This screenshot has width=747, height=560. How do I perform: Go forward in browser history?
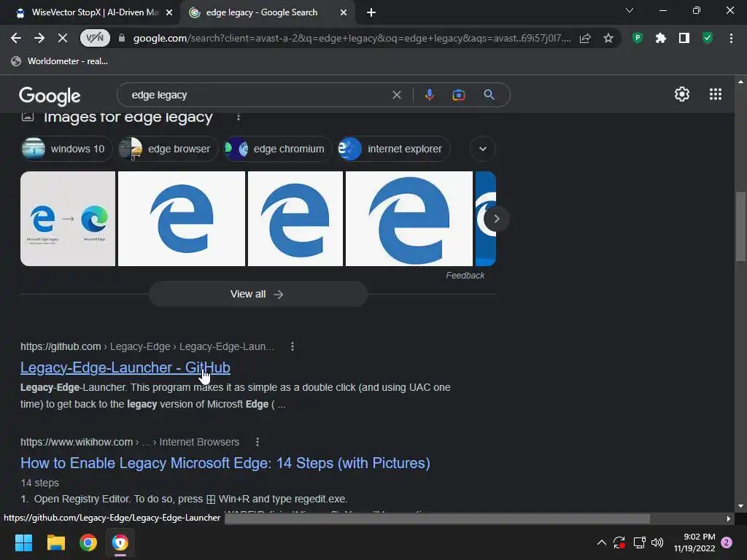click(39, 38)
